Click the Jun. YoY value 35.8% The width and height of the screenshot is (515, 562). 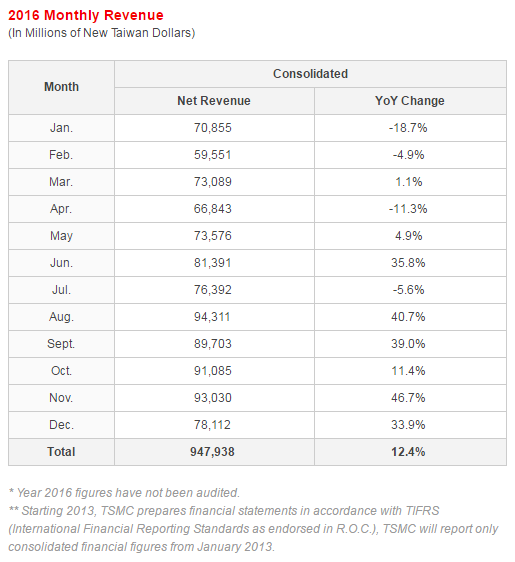408,263
